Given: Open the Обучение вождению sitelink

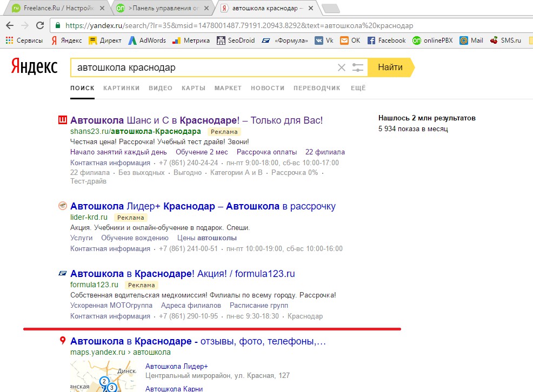Looking at the screenshot, I should 135,238.
